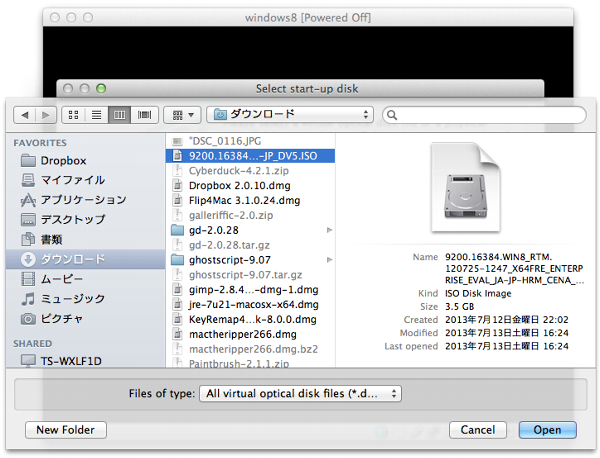Click Open to choose the ISO
The image size is (600, 458).
point(547,430)
